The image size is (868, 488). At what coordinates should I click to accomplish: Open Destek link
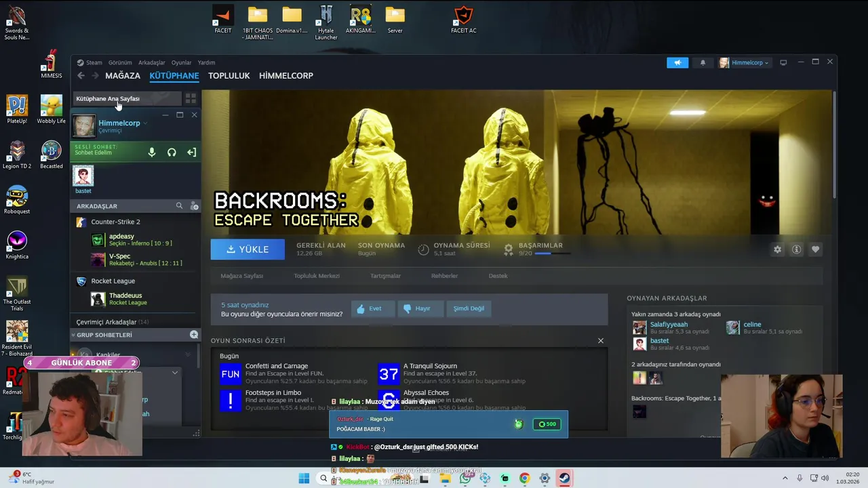pyautogui.click(x=498, y=276)
